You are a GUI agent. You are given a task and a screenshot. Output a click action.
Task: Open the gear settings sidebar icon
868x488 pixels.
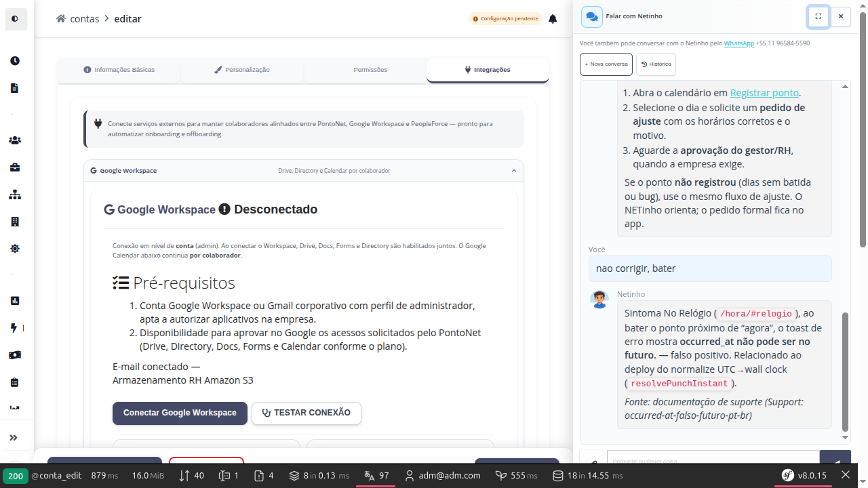click(x=15, y=249)
